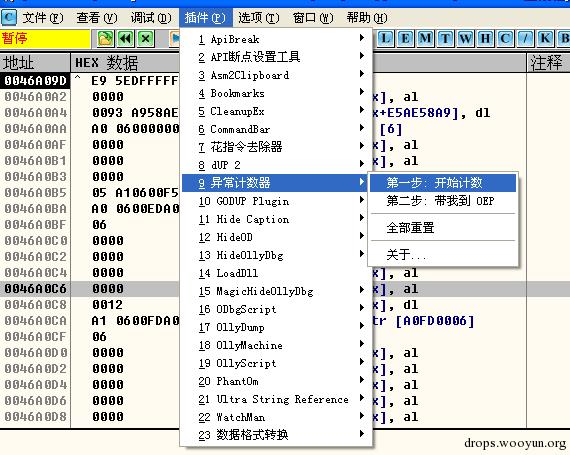Open Handles H icon
The width and height of the screenshot is (570, 455).
coord(485,38)
